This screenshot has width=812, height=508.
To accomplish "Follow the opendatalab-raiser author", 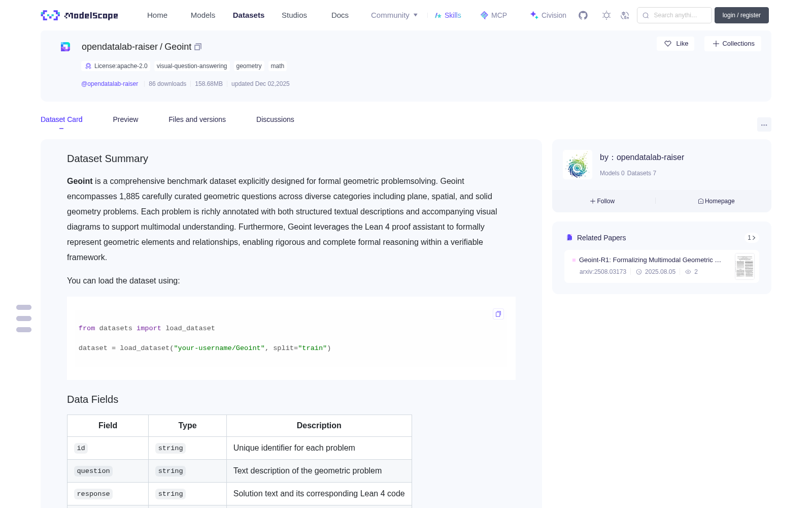I will click(602, 201).
